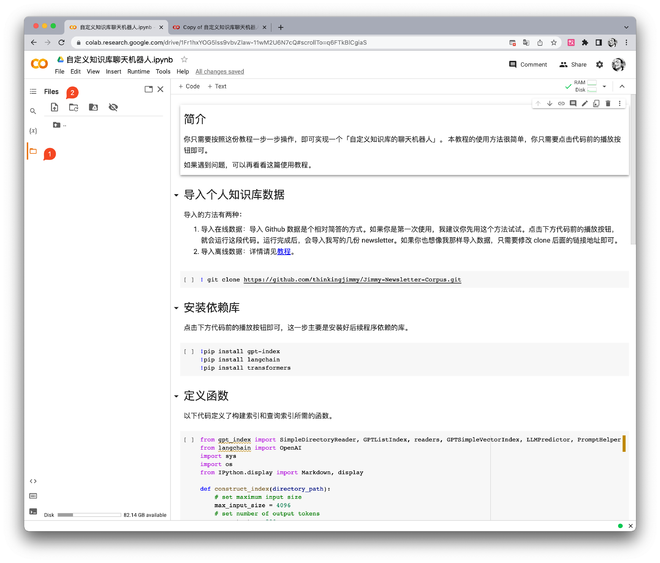Copy link to the selected cell

coord(561,103)
